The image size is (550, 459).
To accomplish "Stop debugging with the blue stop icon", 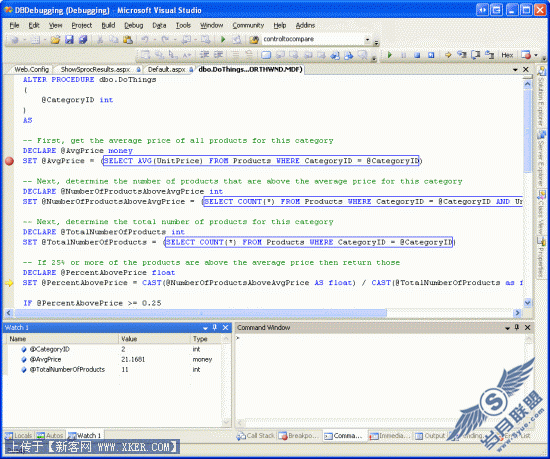I will 417,55.
